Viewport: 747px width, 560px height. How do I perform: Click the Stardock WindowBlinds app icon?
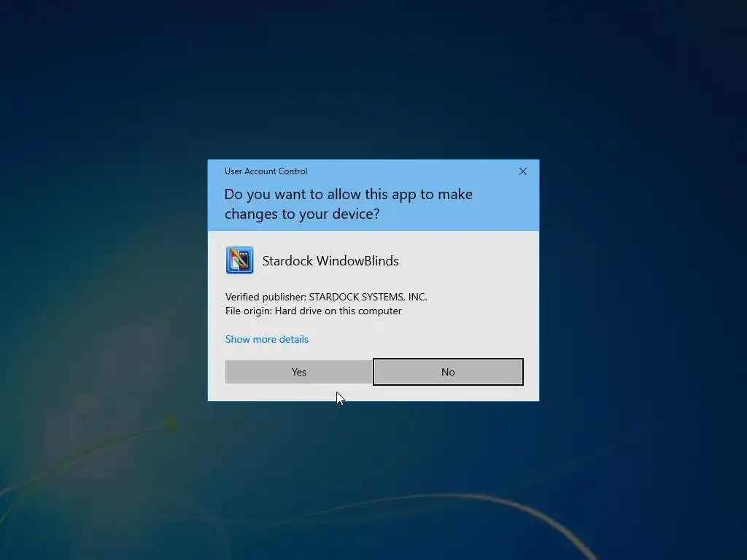pos(239,260)
